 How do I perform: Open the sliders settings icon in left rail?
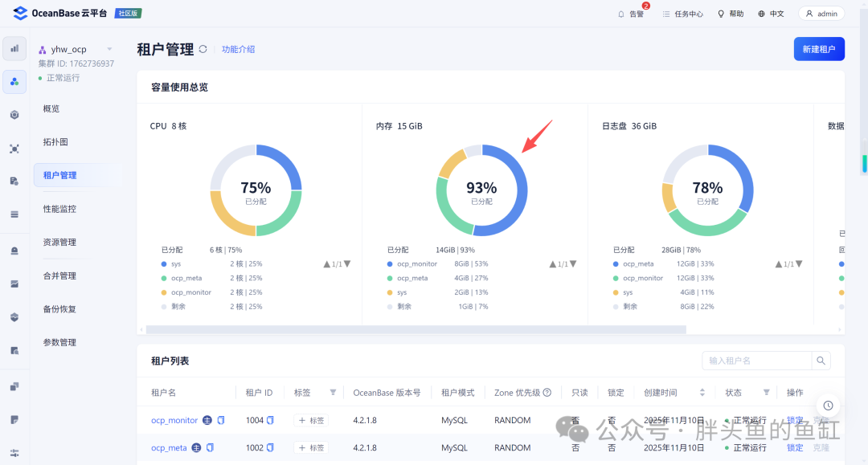[14, 453]
